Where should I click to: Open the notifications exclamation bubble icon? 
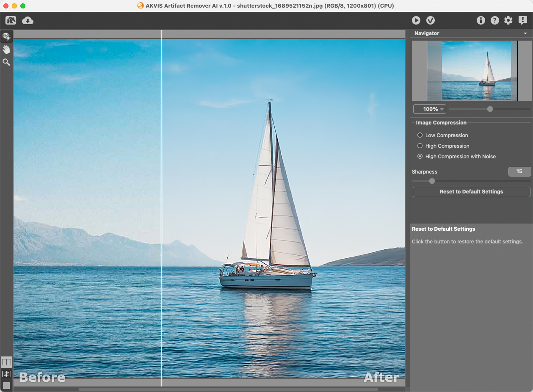tap(523, 20)
